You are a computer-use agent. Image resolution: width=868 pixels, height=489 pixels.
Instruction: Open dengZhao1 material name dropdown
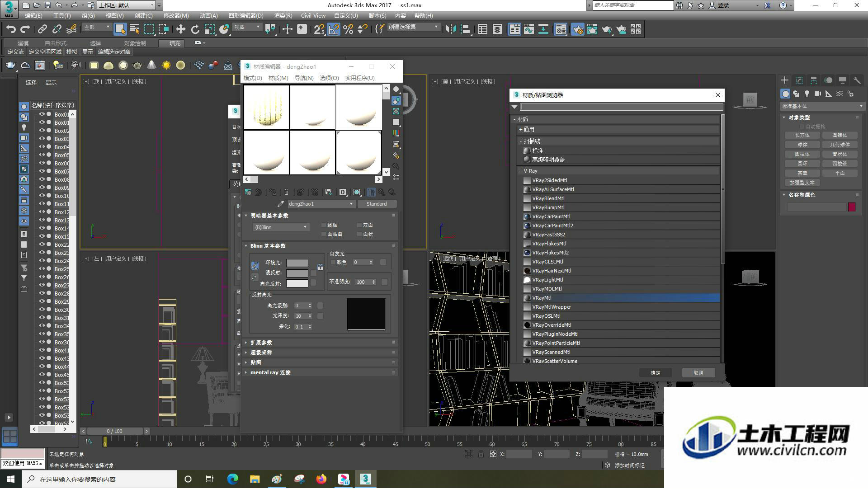point(321,204)
